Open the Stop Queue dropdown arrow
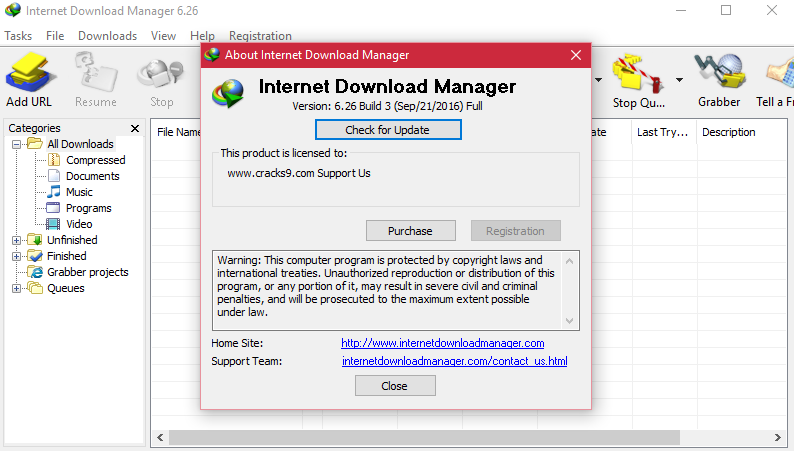The width and height of the screenshot is (794, 451). [679, 79]
